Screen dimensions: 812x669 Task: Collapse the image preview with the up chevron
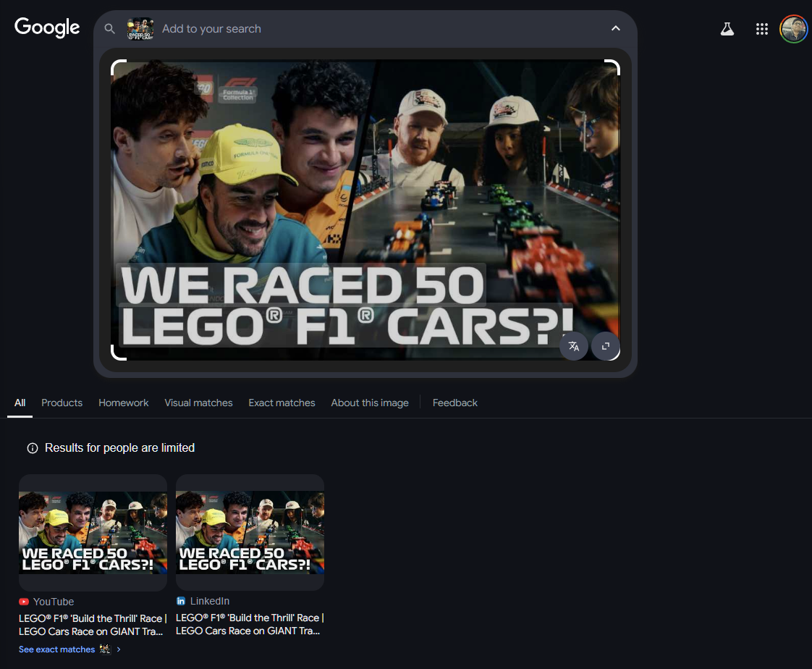pyautogui.click(x=616, y=28)
